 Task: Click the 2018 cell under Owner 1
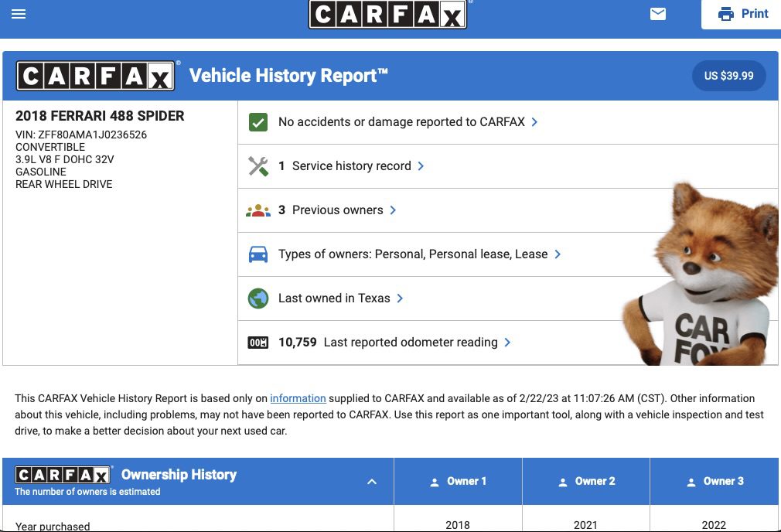(x=458, y=525)
